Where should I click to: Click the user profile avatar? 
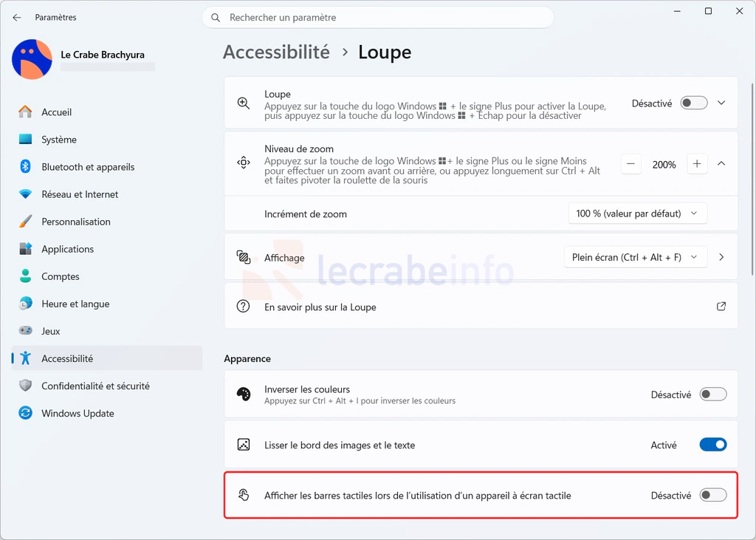coord(32,59)
